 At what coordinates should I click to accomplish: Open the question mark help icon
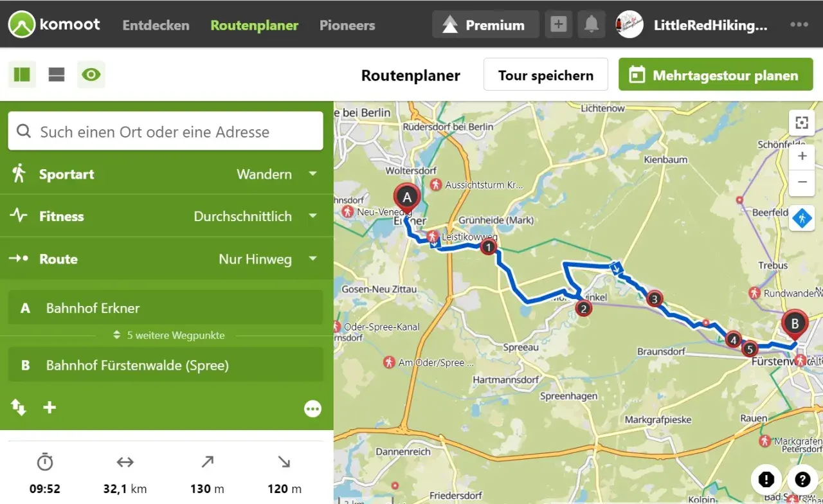pyautogui.click(x=802, y=479)
